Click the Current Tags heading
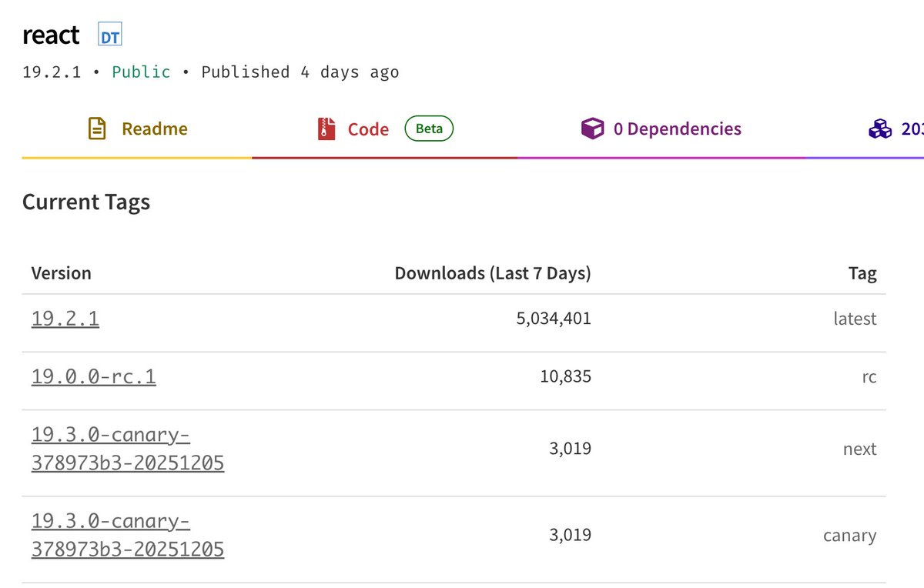 pos(86,202)
